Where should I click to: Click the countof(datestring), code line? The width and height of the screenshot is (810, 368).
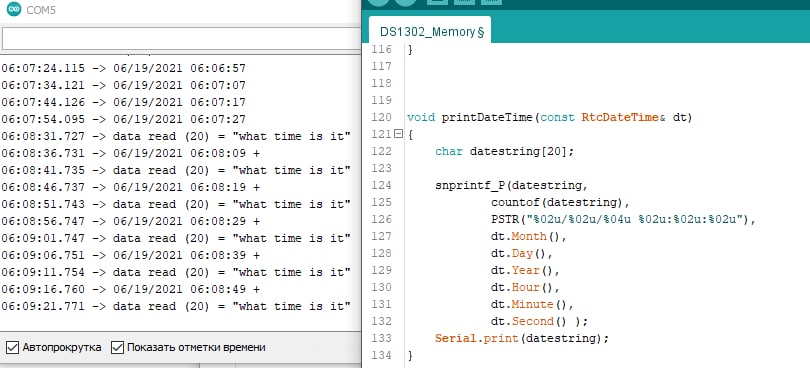(560, 202)
